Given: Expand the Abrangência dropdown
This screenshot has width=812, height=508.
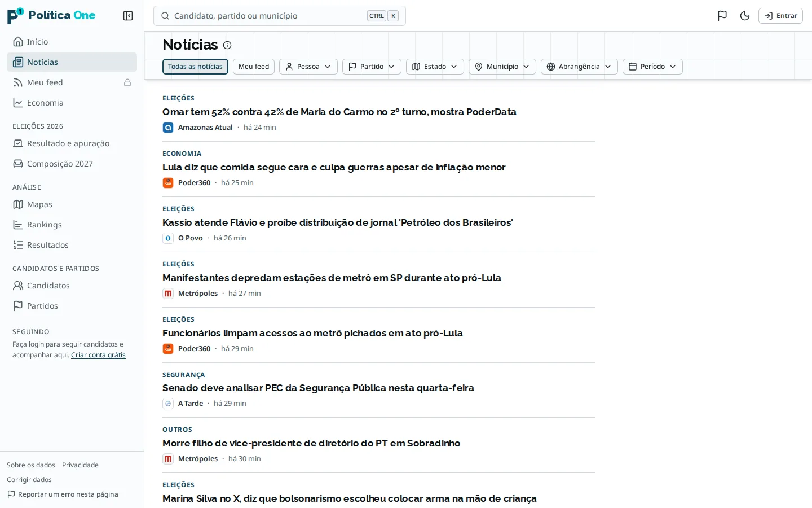Looking at the screenshot, I should 579,67.
